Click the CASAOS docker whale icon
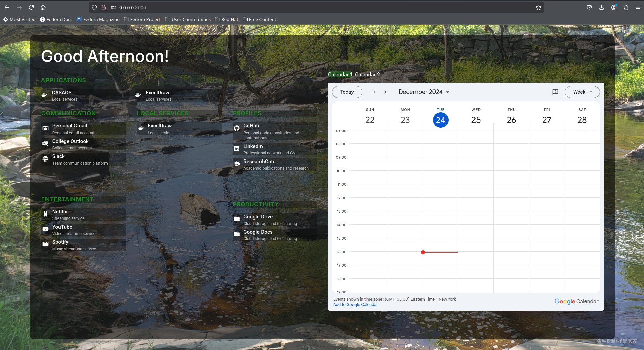Viewport: 644px width, 350px height. [44, 95]
